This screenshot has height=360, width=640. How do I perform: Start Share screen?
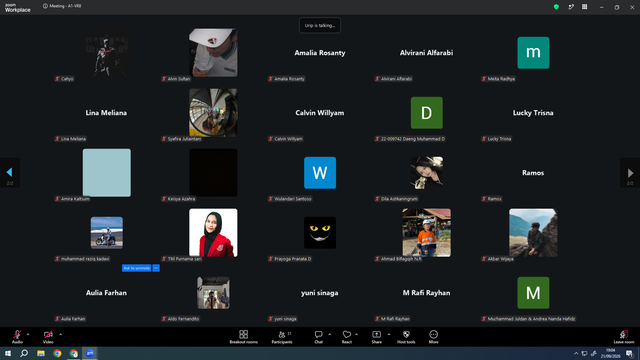pyautogui.click(x=376, y=337)
